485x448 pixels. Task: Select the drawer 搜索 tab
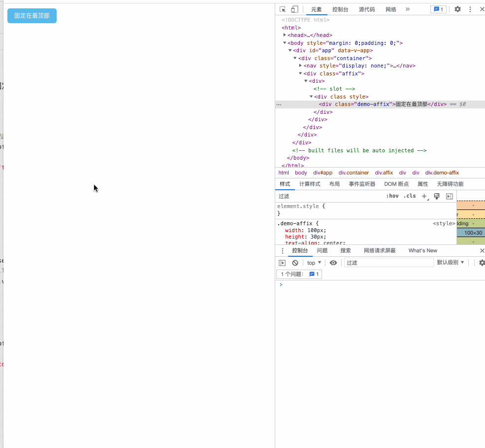346,251
